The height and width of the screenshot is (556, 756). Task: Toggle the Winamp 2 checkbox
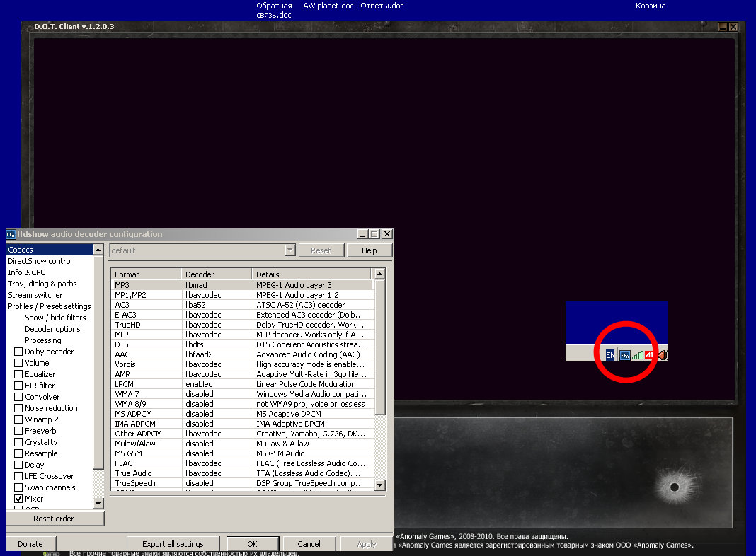point(18,419)
